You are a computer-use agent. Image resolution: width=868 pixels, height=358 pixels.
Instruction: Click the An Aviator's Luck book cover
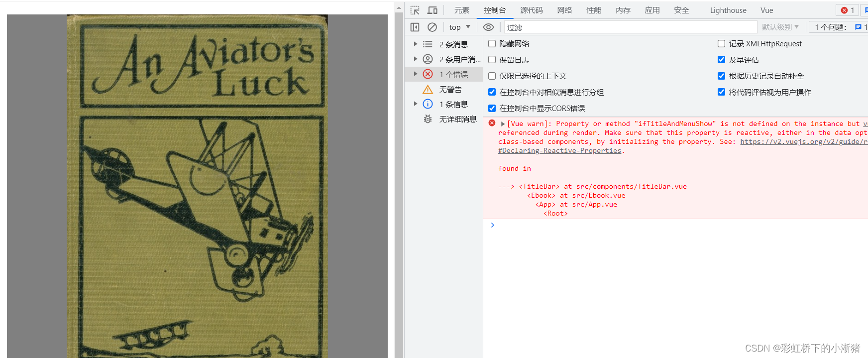pos(197,186)
